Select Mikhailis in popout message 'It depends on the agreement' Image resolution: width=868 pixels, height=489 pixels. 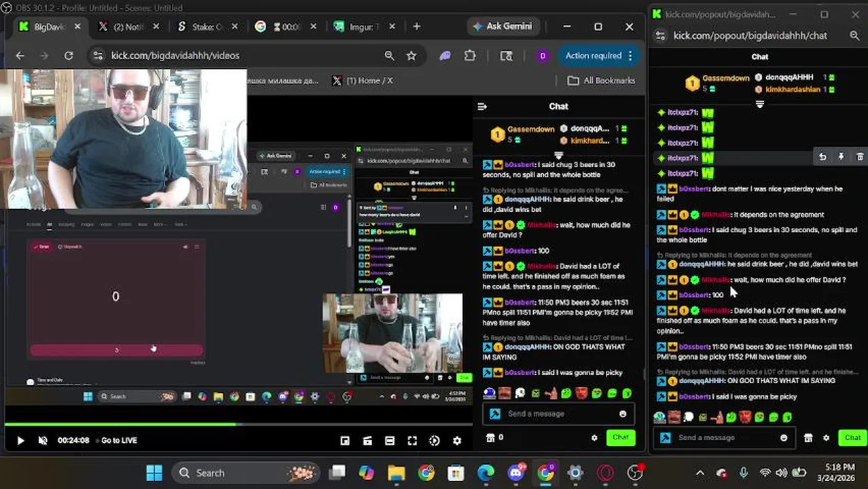(715, 215)
